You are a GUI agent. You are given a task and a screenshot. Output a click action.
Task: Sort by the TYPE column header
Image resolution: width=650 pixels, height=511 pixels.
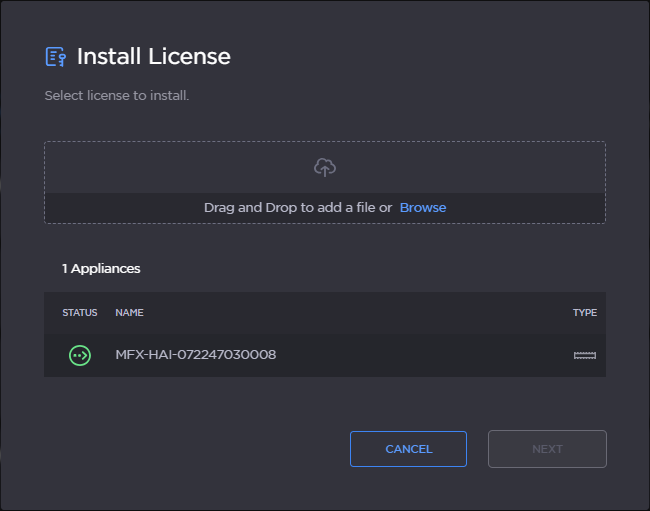584,313
